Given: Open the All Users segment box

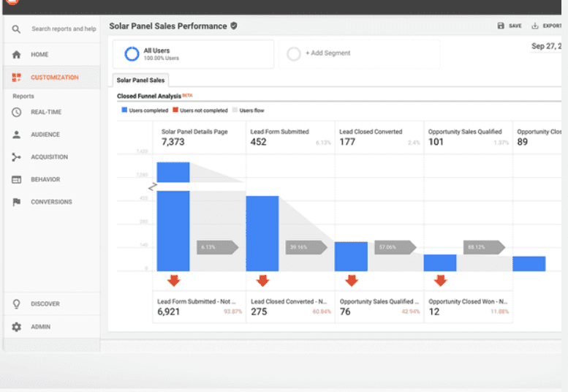Looking at the screenshot, I should pyautogui.click(x=193, y=54).
